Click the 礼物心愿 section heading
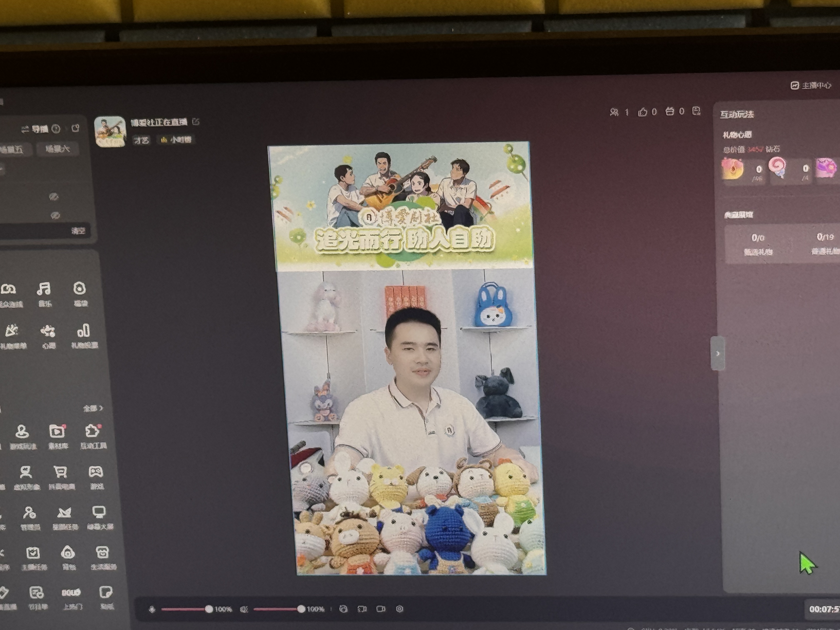The image size is (840, 630). tap(737, 134)
